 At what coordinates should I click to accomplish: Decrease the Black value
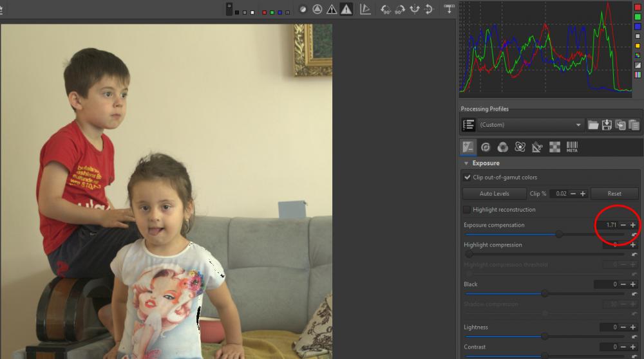point(623,284)
